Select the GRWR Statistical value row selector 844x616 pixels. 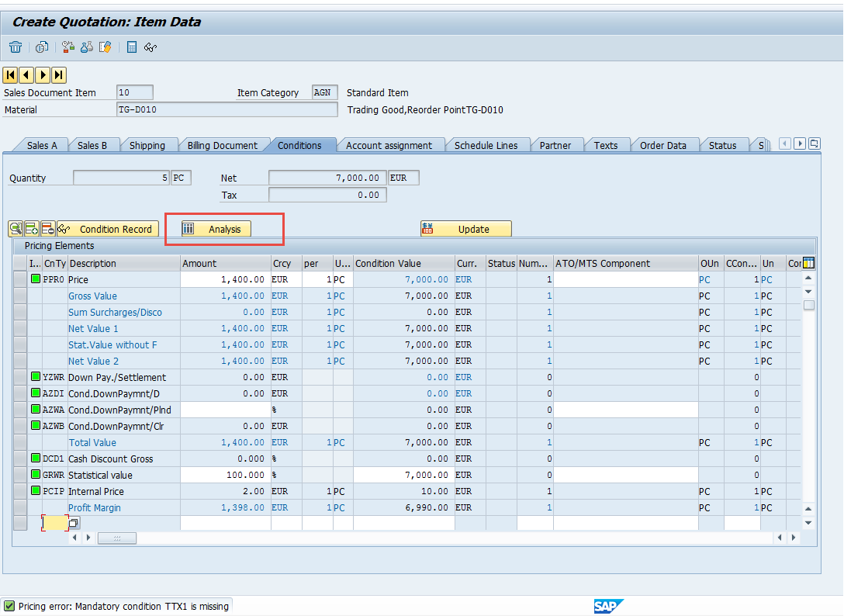[x=20, y=475]
